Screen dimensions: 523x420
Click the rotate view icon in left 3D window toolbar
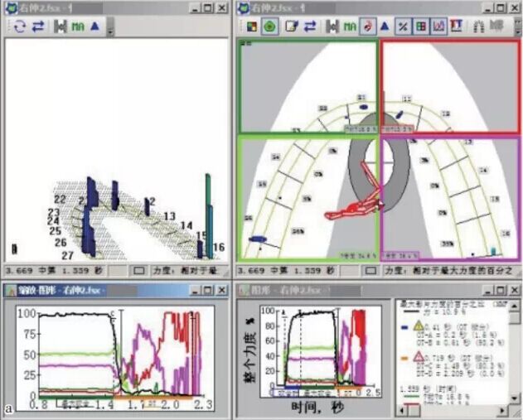(x=18, y=26)
